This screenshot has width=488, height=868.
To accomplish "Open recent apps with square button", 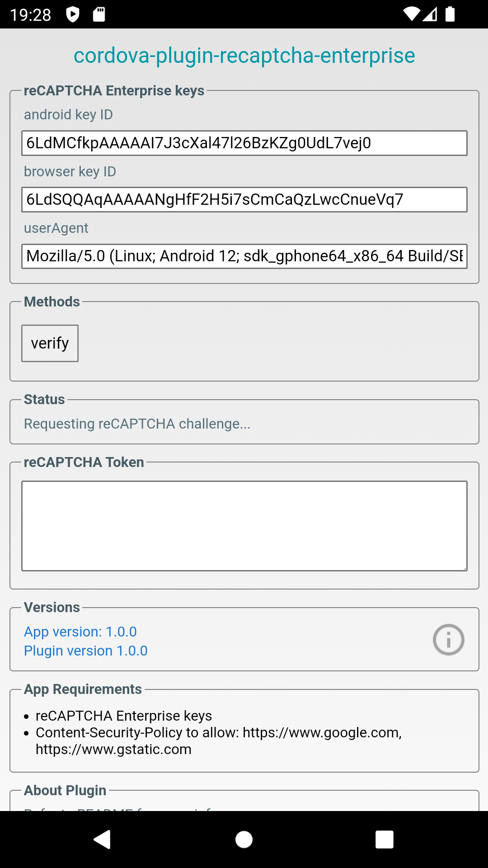I will click(x=384, y=840).
